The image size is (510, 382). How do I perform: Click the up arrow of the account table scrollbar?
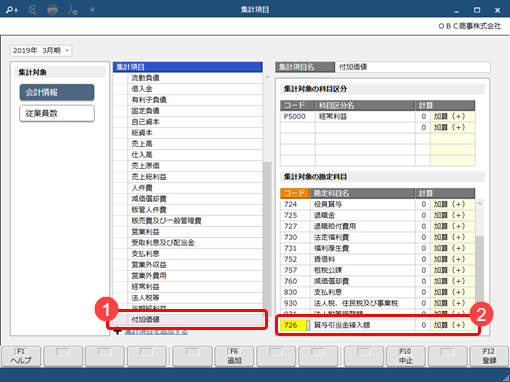(x=480, y=203)
